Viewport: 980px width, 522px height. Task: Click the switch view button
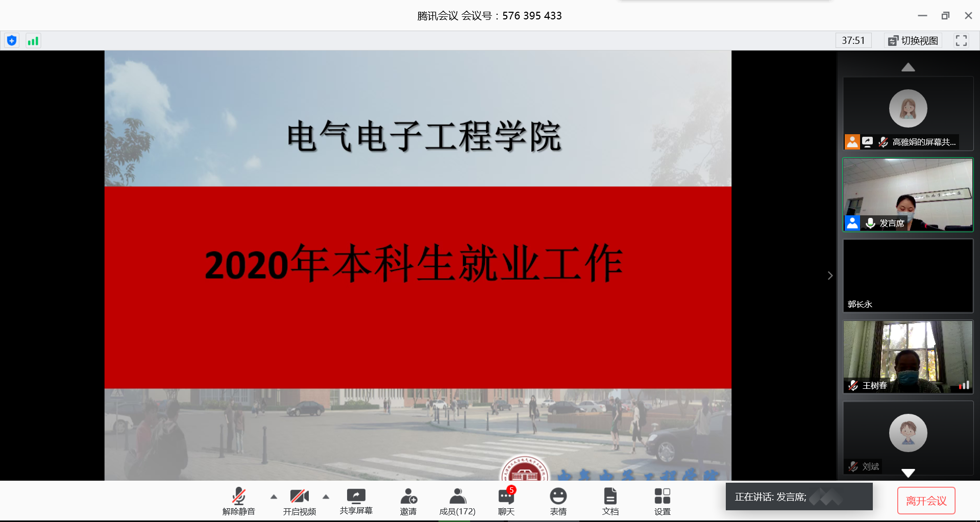click(x=913, y=41)
